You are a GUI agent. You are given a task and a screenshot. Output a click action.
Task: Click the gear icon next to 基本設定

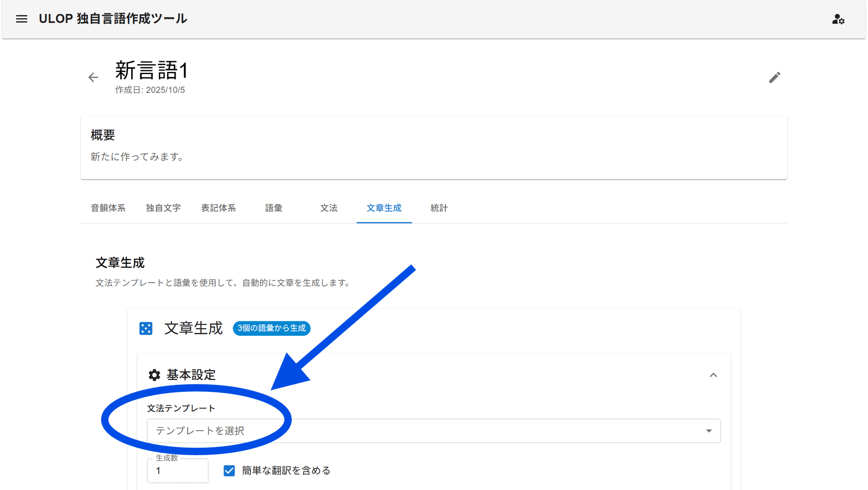coord(154,375)
